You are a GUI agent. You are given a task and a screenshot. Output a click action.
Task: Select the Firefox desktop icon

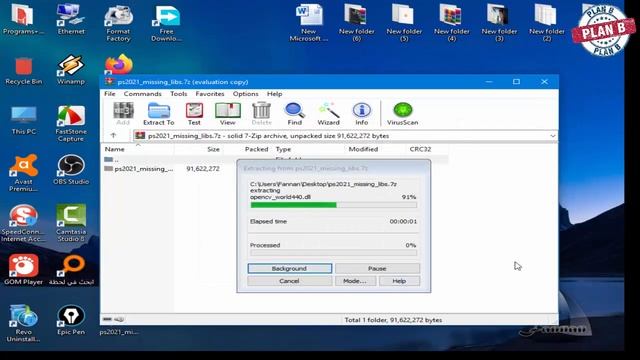click(118, 64)
